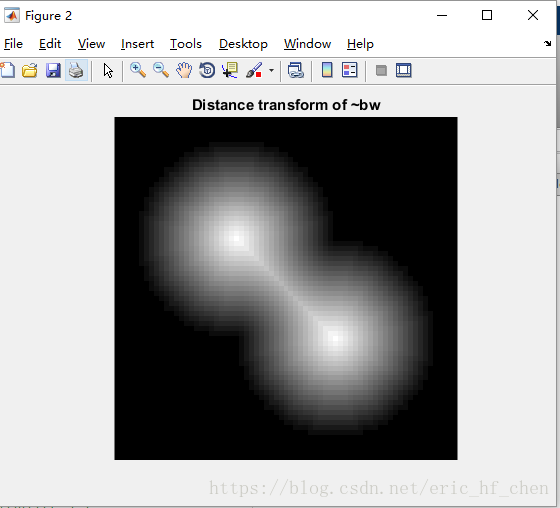Viewport: 560px width, 508px height.
Task: Expand the brush color dropdown arrow
Action: pyautogui.click(x=271, y=70)
